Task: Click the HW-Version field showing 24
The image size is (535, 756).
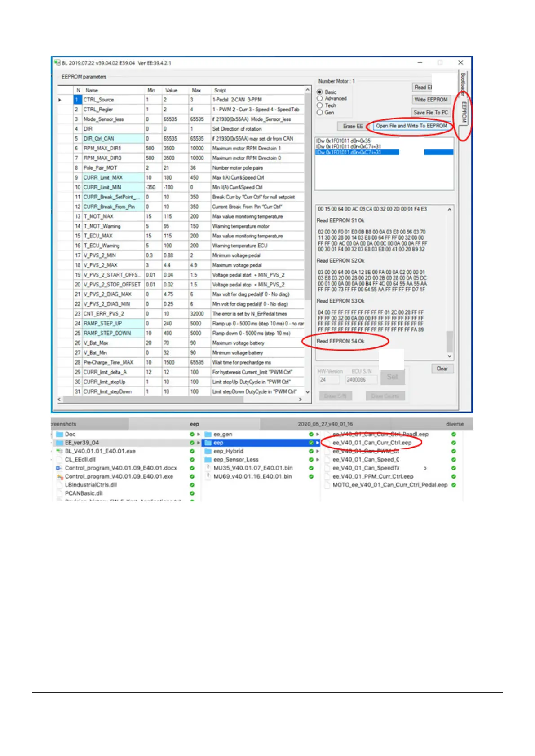Action: (x=329, y=380)
